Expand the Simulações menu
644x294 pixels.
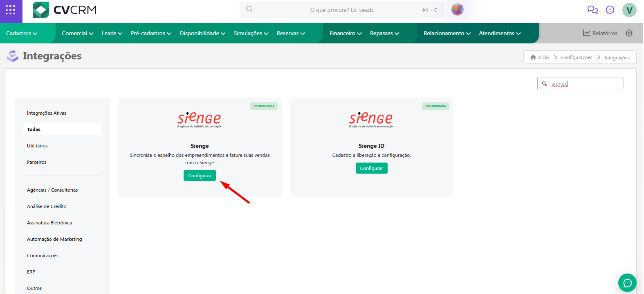tap(251, 33)
